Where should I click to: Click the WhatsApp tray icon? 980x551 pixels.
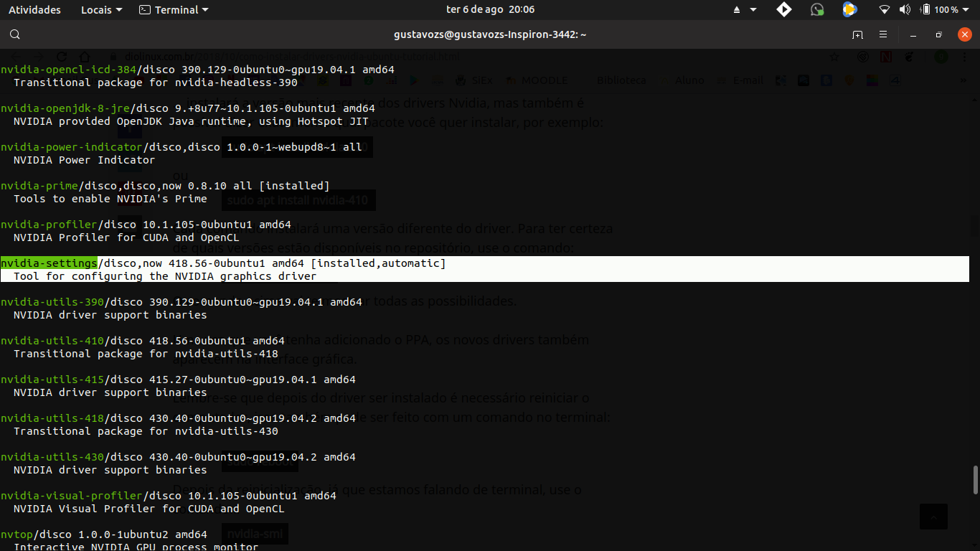tap(817, 9)
